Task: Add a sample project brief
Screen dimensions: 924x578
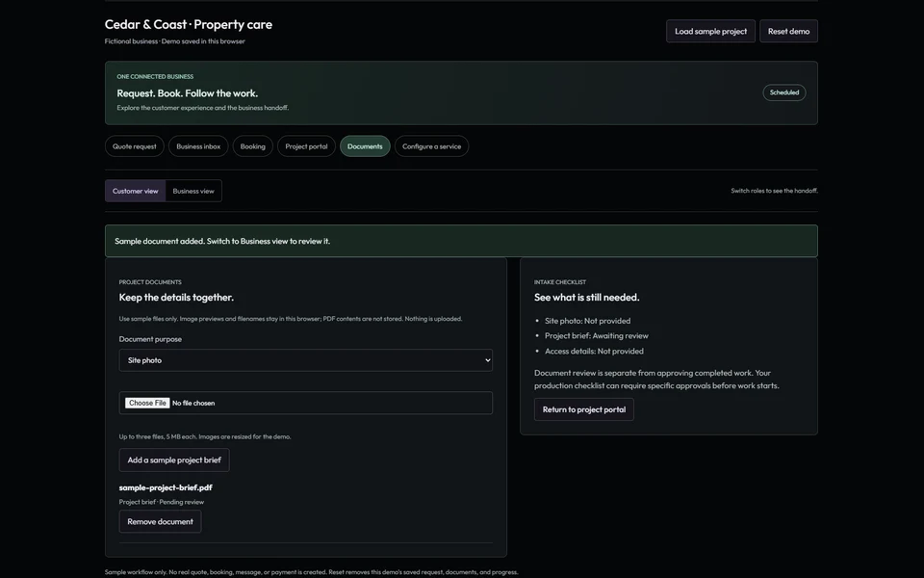Action: [174, 460]
